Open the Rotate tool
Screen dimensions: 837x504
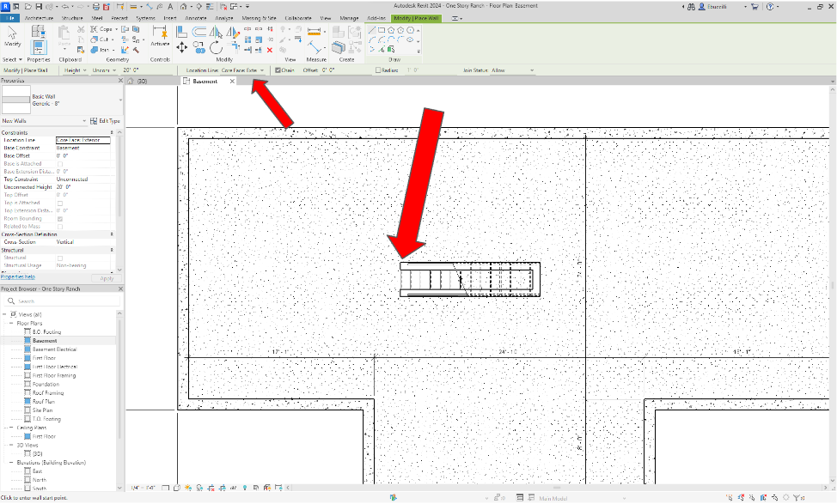[217, 47]
